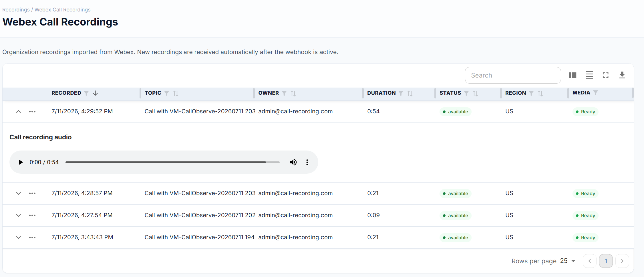The height and width of the screenshot is (277, 644).
Task: Go to previous page of recordings
Action: point(590,261)
